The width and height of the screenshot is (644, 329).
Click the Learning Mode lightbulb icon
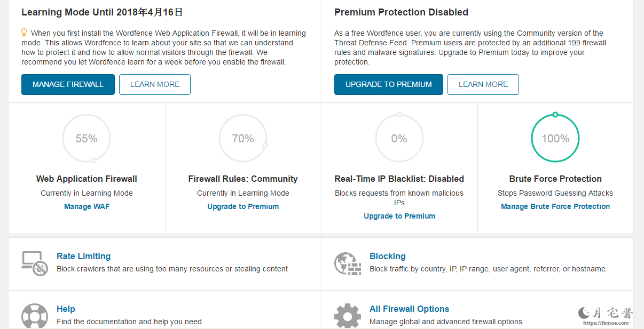point(24,33)
